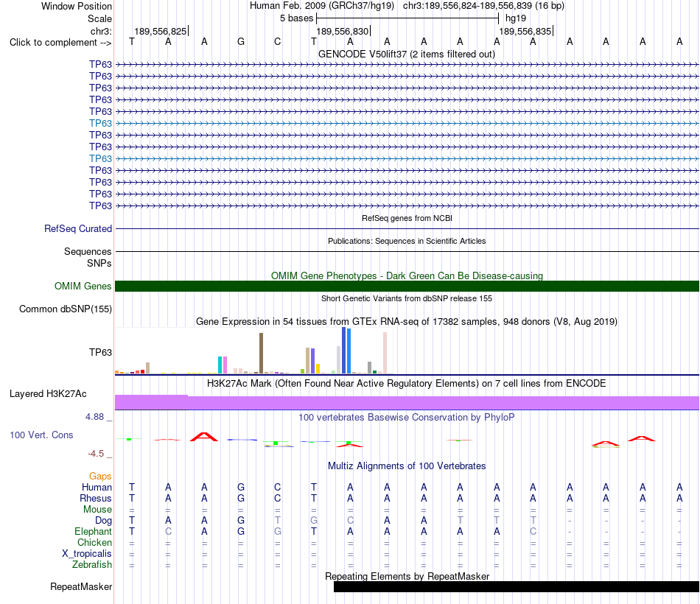Select the Scale label
The height and width of the screenshot is (604, 700).
click(x=99, y=18)
